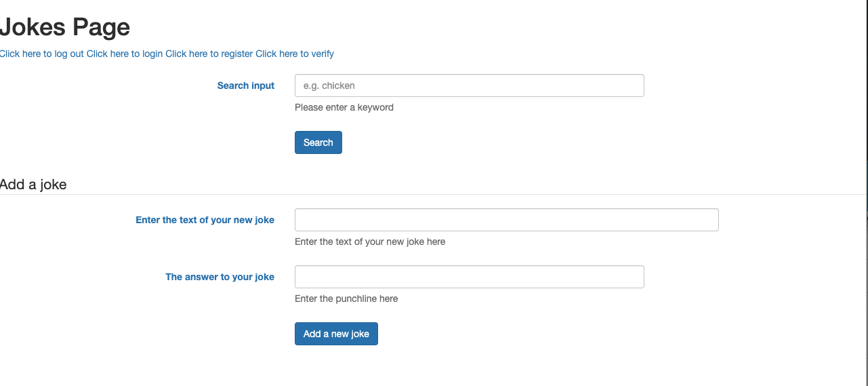Follow the 'Click here to register' link

(209, 54)
